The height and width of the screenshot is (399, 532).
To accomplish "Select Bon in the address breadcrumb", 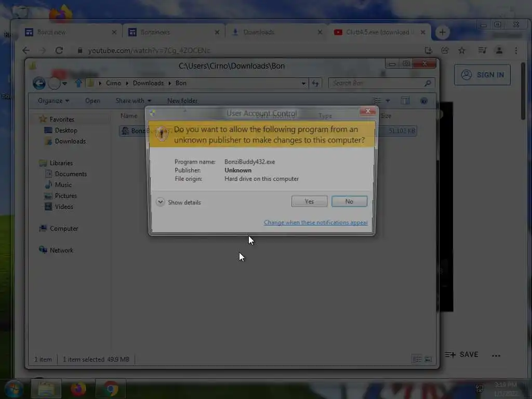I will point(181,83).
